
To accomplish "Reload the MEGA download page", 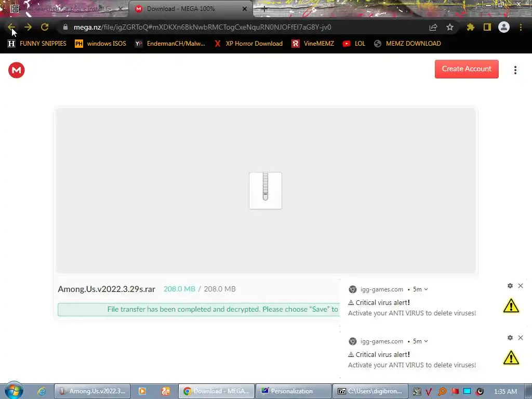I will coord(45,27).
